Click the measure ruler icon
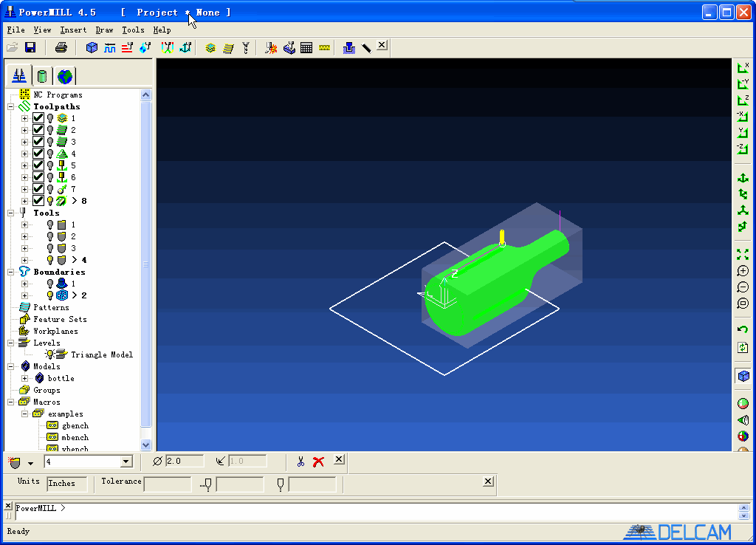 tap(325, 47)
